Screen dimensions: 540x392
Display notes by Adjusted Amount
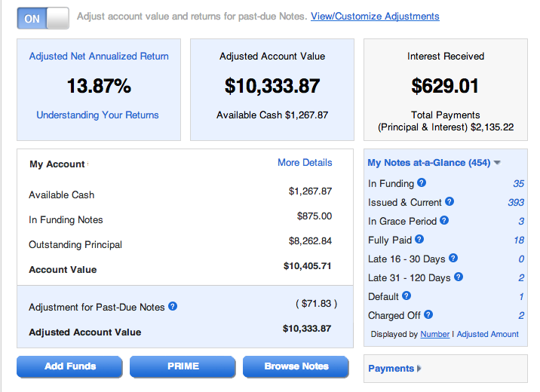[x=488, y=334]
